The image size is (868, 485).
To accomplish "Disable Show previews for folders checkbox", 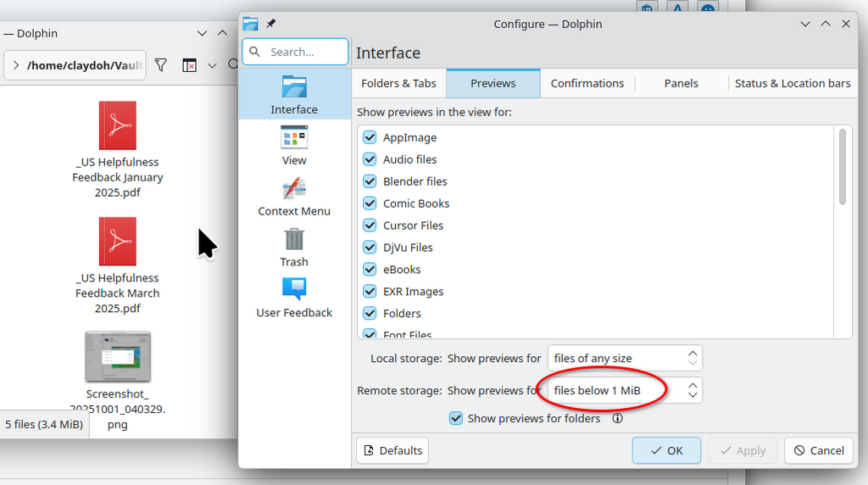I will (455, 419).
